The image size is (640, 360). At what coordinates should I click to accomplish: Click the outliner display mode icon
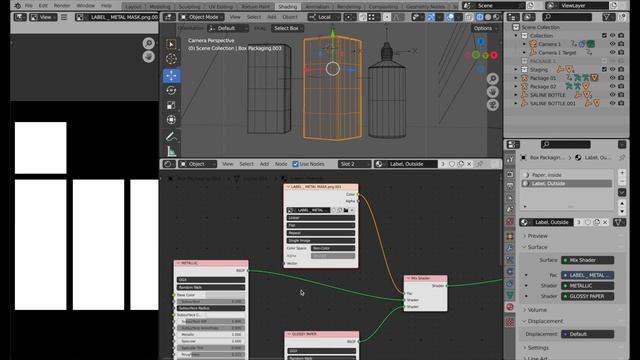tap(528, 17)
